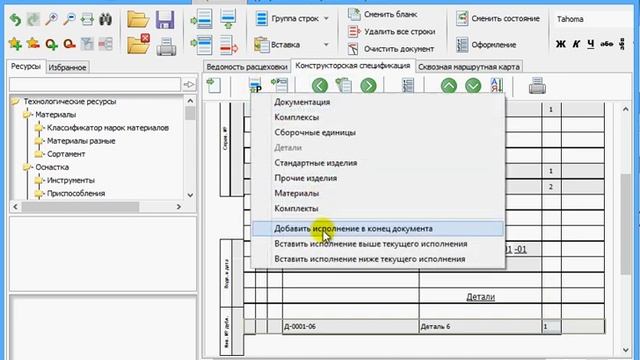
Task: Click the Оформление button
Action: [x=486, y=44]
